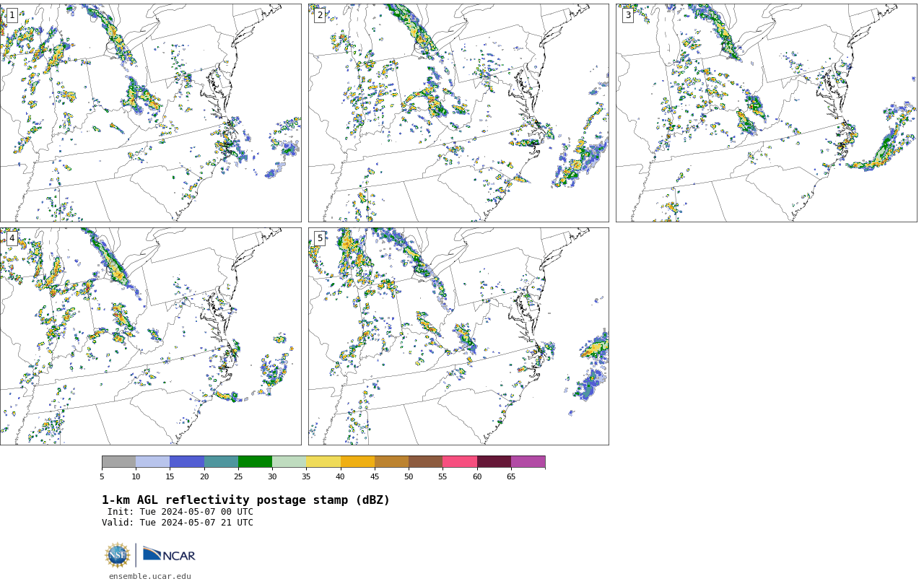
Task: Click the member number 1 label box
Action: (x=12, y=15)
